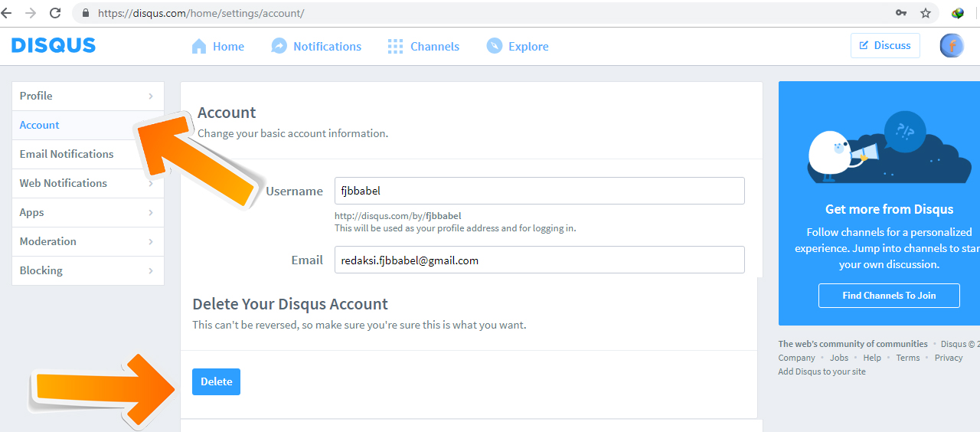Click the DISQUS logo

point(54,45)
